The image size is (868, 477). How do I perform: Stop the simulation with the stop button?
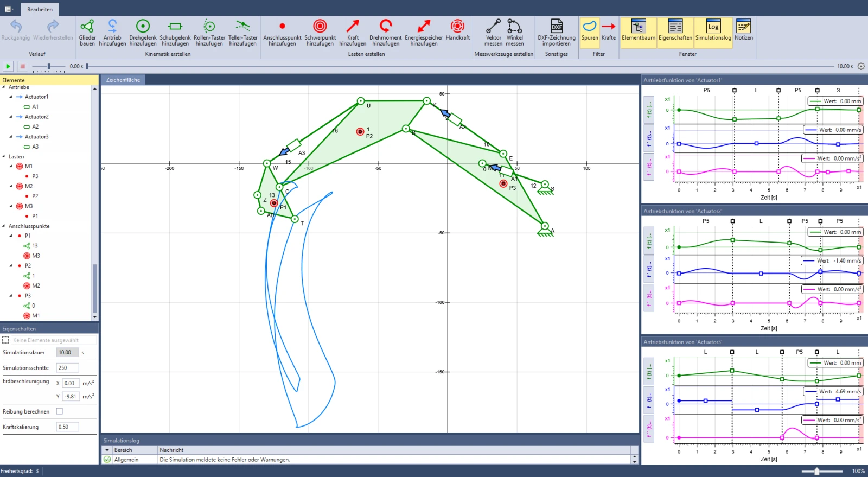22,66
